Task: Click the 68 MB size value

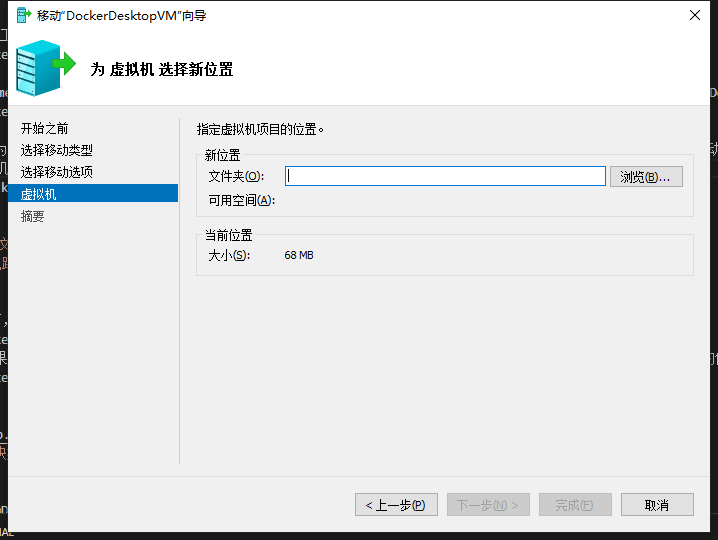Action: tap(299, 255)
